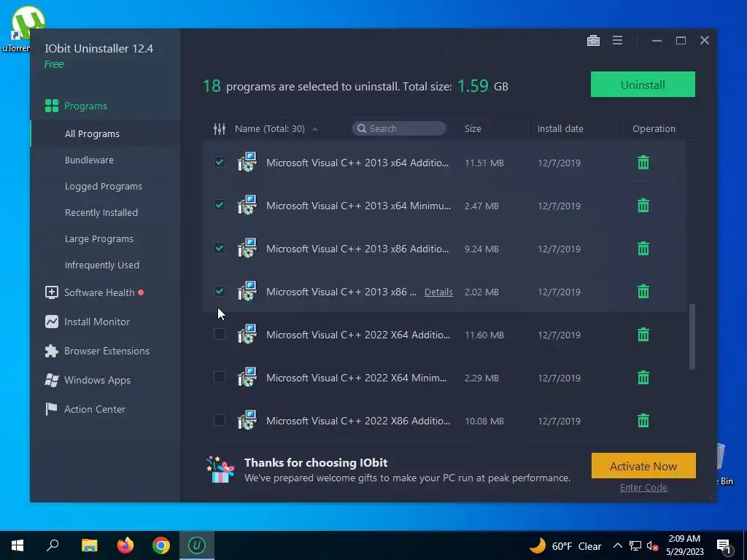Show Large Programs
The height and width of the screenshot is (560, 747).
point(98,238)
